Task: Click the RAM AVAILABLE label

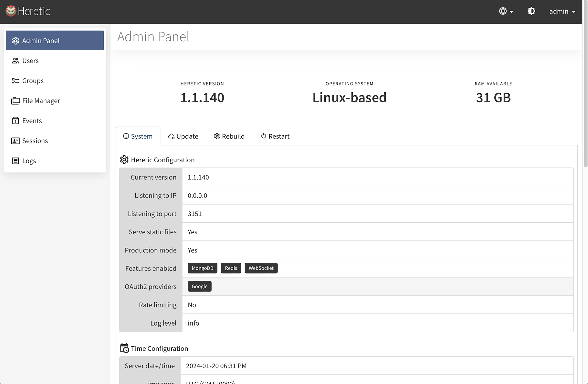Action: point(493,84)
